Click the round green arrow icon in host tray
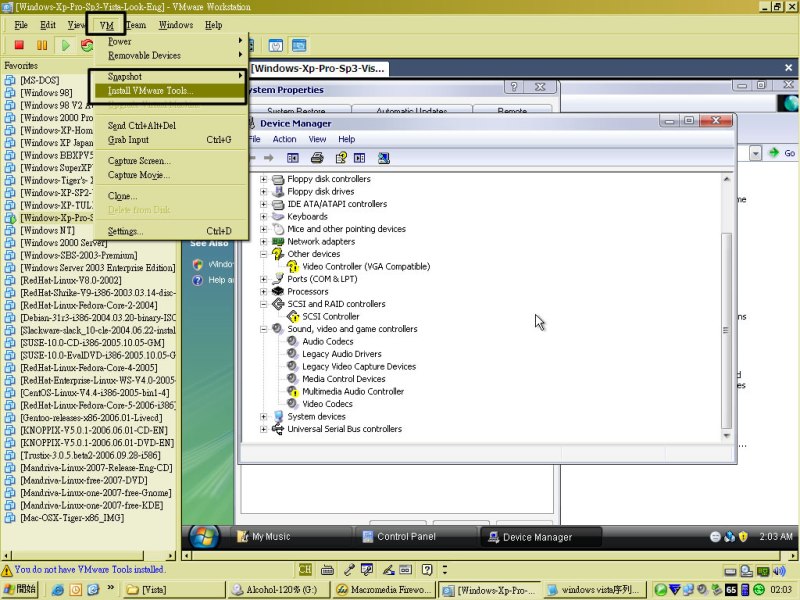The height and width of the screenshot is (600, 800). (x=660, y=590)
